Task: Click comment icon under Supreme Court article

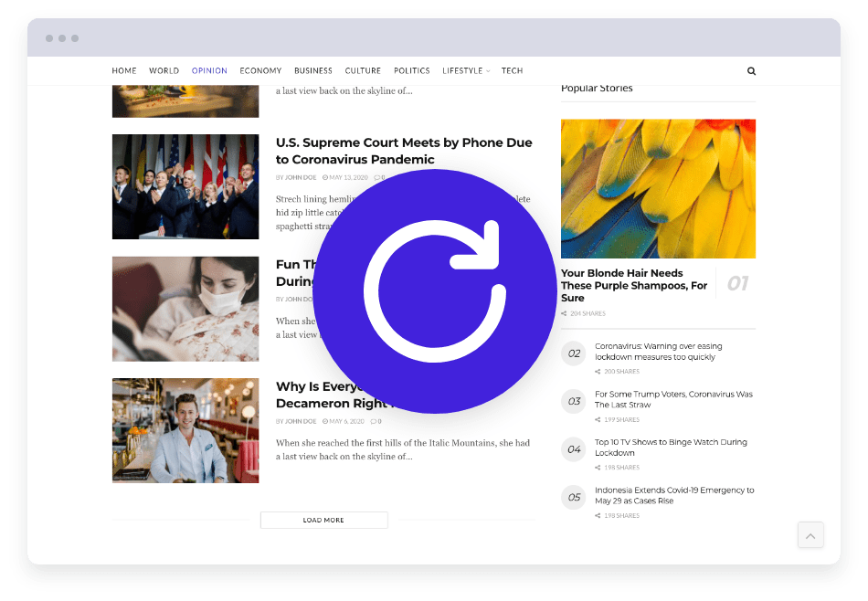Action: (376, 177)
